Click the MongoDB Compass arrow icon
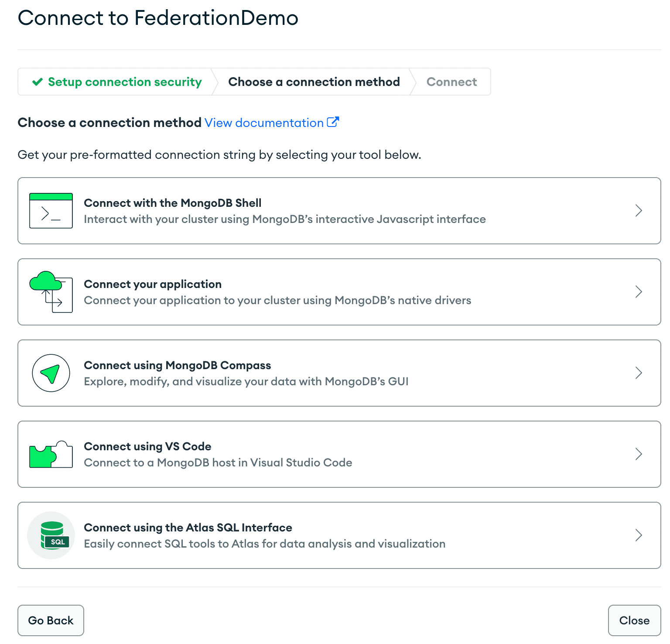This screenshot has width=670, height=644. (51, 373)
